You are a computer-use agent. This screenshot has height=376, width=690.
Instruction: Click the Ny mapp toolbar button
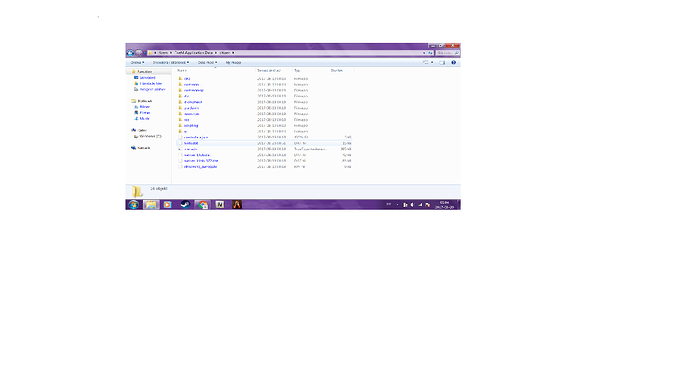click(x=233, y=63)
